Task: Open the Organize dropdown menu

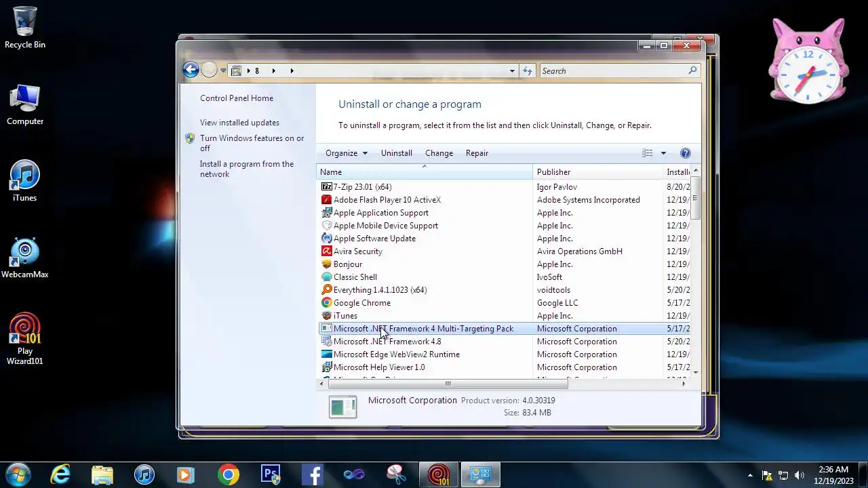Action: pos(347,153)
